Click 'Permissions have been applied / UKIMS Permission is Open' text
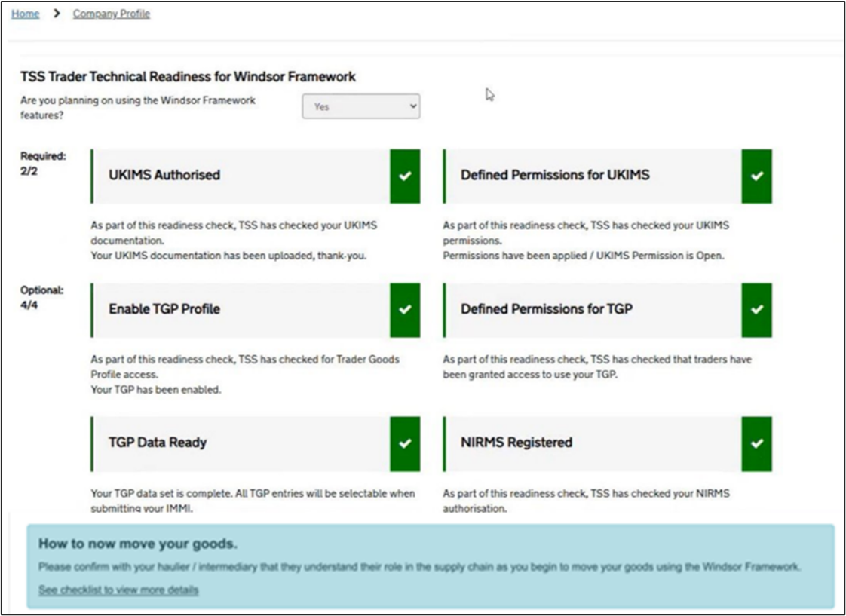This screenshot has height=616, width=846. coord(584,256)
